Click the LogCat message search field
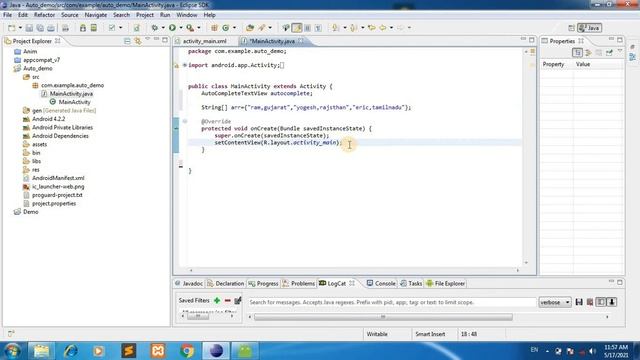This screenshot has width=640, height=360. coord(392,302)
